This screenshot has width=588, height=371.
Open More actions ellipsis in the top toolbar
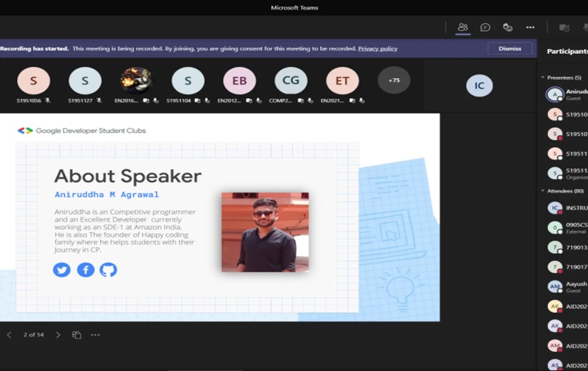[530, 27]
